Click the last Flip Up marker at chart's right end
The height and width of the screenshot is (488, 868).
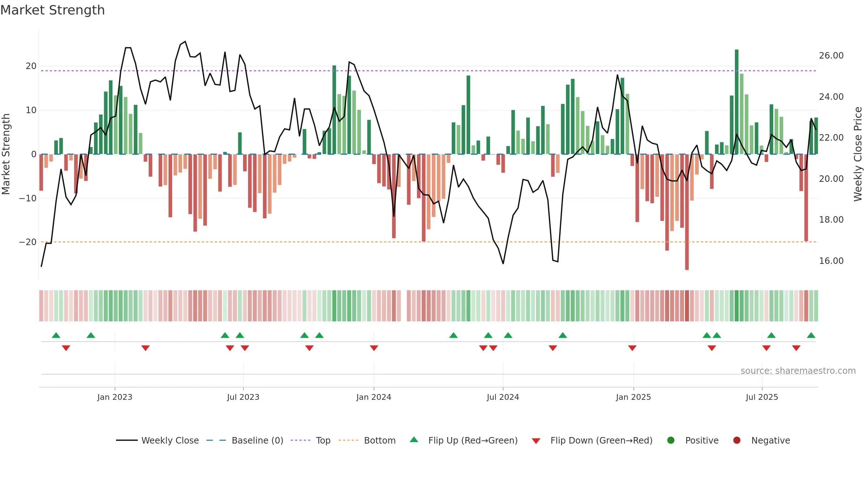tap(811, 335)
